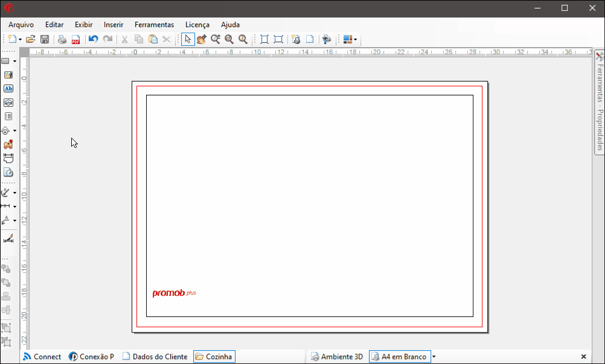
Task: Open the Ferramentas menu
Action: click(x=155, y=25)
